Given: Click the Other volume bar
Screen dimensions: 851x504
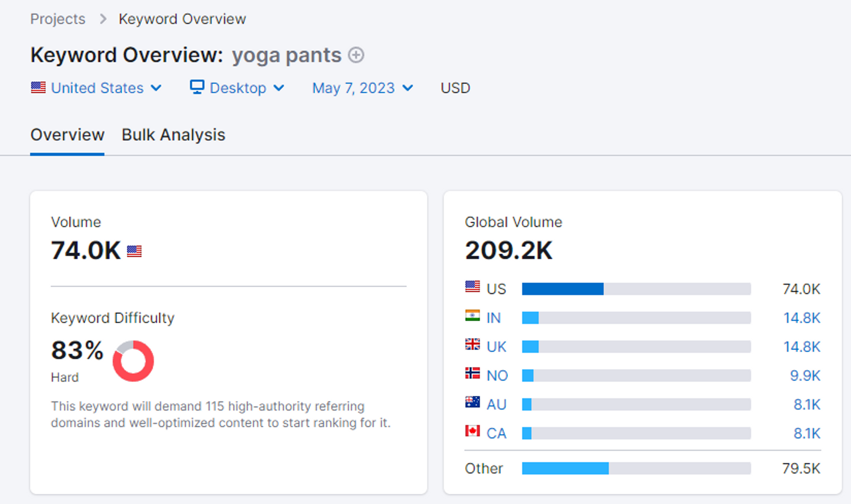Looking at the screenshot, I should (x=636, y=468).
